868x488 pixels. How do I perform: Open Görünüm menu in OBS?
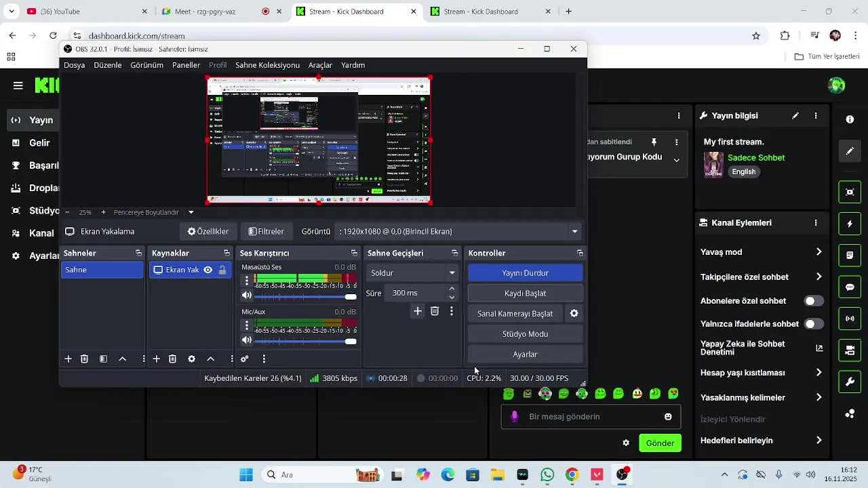coord(146,65)
